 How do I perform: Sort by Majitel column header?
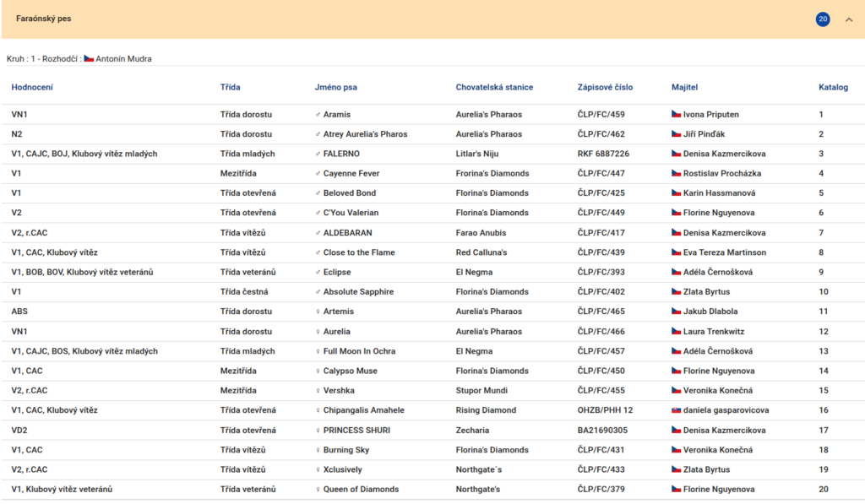(684, 87)
